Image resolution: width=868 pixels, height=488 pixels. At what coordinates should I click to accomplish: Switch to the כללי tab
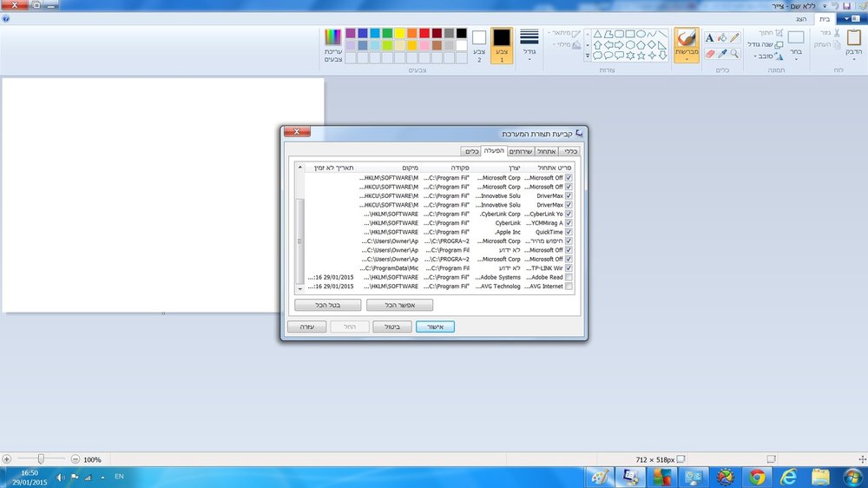(570, 151)
